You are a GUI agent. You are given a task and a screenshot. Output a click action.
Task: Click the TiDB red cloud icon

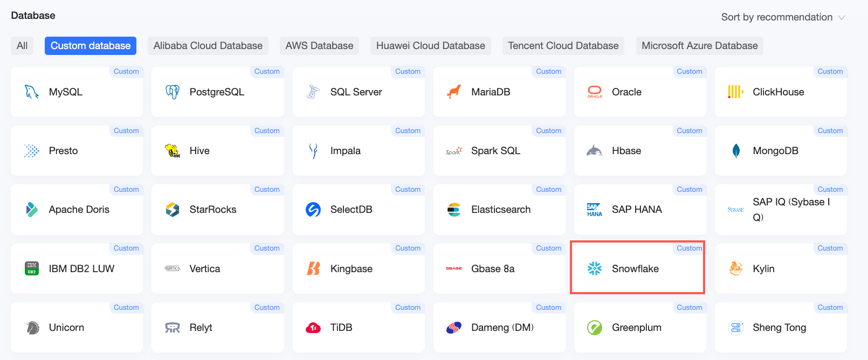pos(313,328)
